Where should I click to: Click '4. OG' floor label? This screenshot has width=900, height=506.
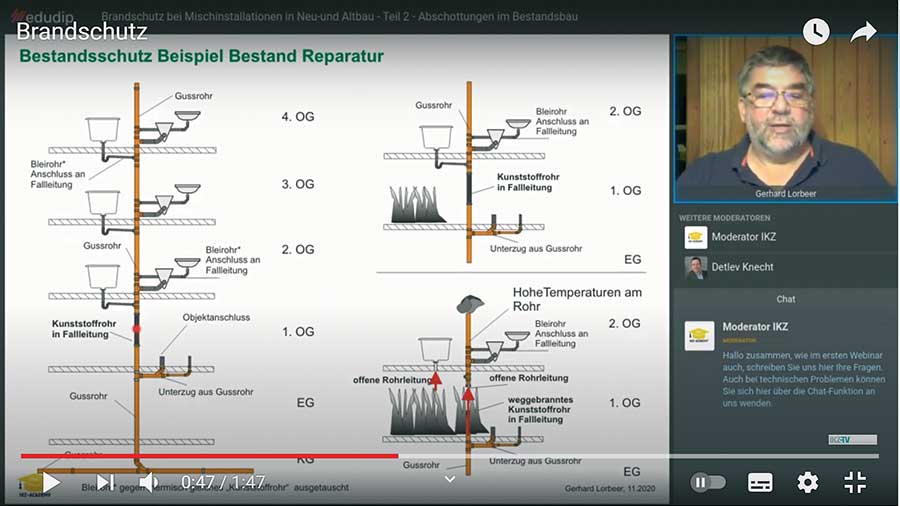pyautogui.click(x=298, y=116)
